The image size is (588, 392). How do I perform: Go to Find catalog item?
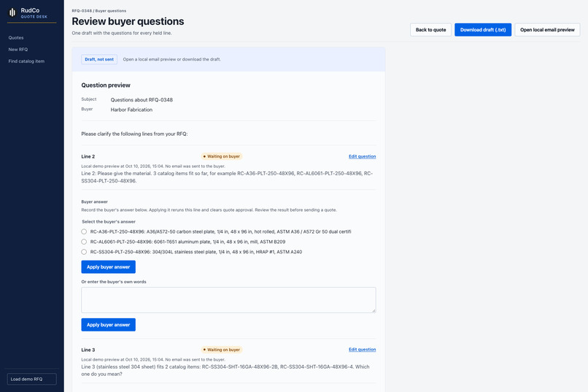(x=26, y=61)
